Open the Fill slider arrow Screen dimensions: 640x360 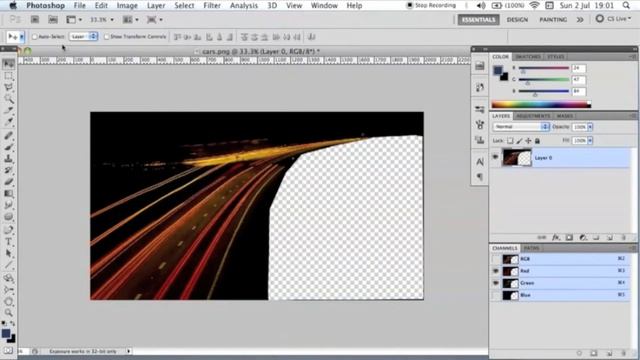pos(590,140)
